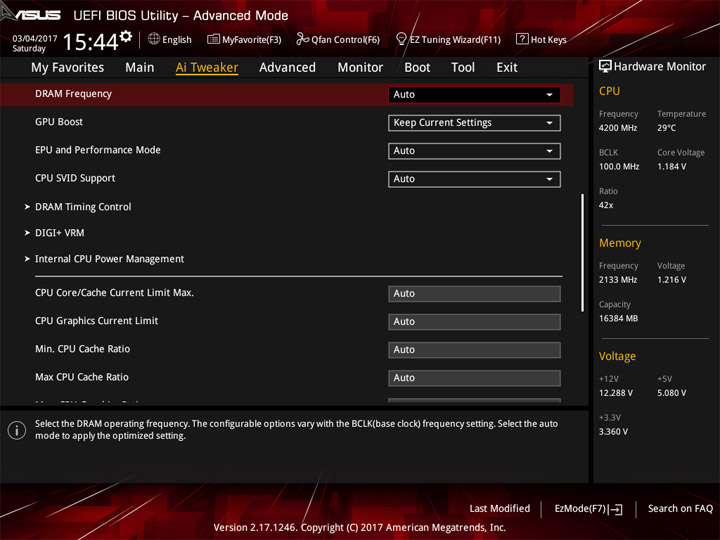Click the 29°C temperature value
This screenshot has width=720, height=540.
[x=666, y=128]
